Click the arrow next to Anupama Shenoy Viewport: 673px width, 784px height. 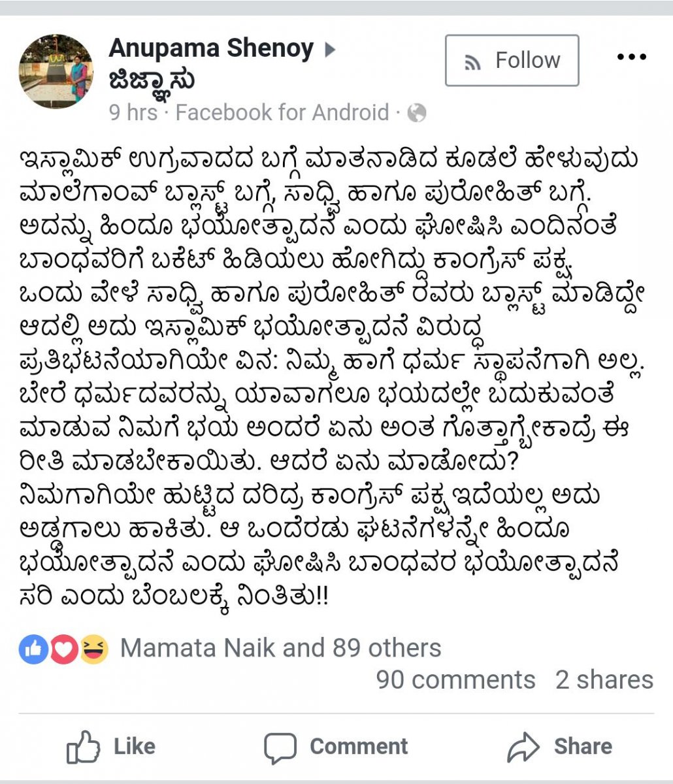(x=330, y=50)
